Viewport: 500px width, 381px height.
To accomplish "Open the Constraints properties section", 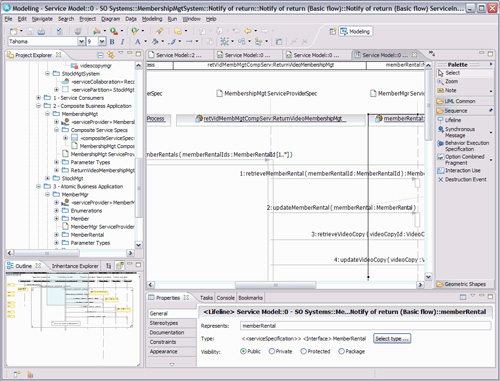I will pyautogui.click(x=172, y=342).
